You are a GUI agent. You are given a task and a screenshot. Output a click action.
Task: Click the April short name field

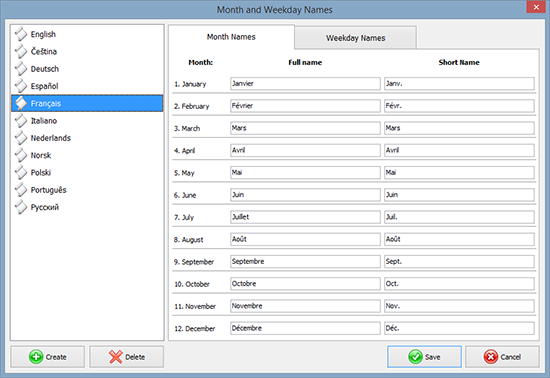459,150
